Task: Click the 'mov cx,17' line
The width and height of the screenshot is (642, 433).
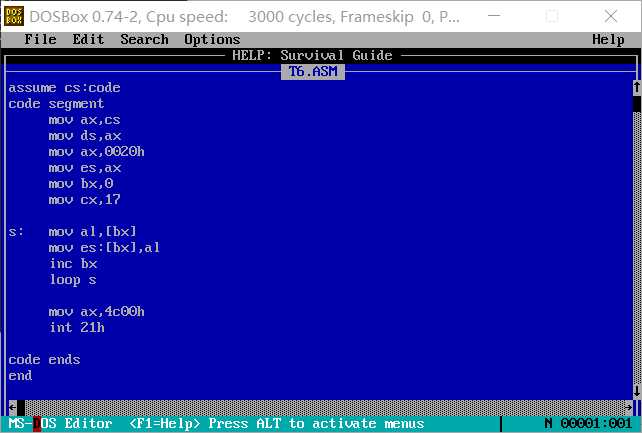Action: [84, 199]
